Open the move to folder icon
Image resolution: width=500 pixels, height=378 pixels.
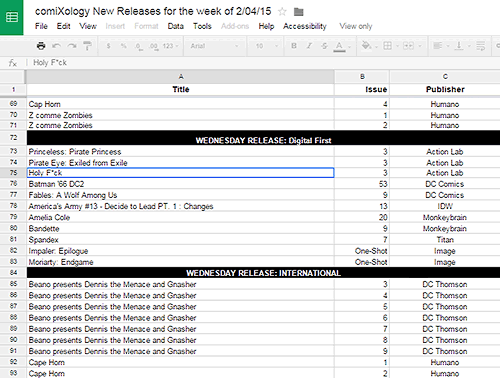coord(298,12)
